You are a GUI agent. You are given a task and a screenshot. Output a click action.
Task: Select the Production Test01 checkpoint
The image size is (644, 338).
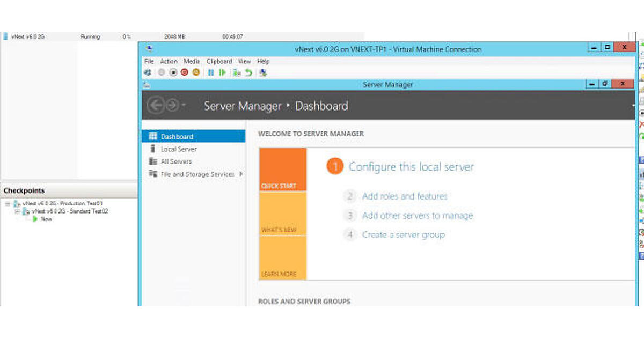pos(62,204)
